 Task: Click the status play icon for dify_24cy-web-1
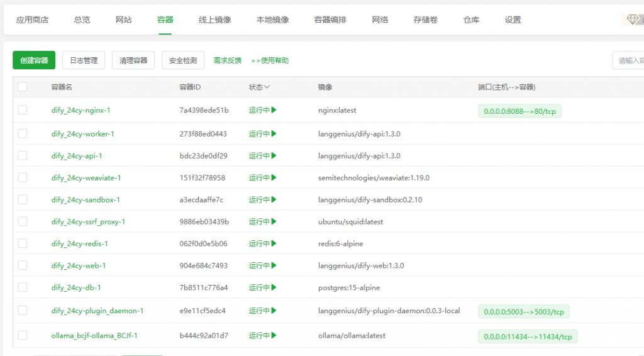[274, 265]
